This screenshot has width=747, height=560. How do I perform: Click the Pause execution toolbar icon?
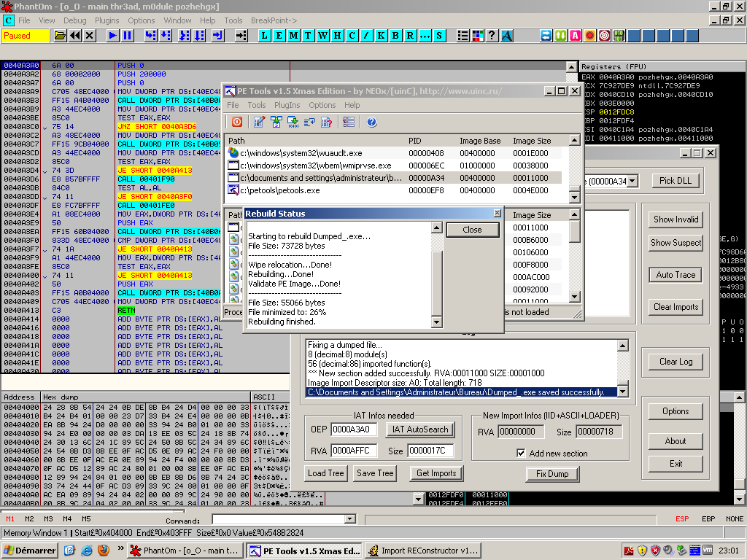pos(128,35)
